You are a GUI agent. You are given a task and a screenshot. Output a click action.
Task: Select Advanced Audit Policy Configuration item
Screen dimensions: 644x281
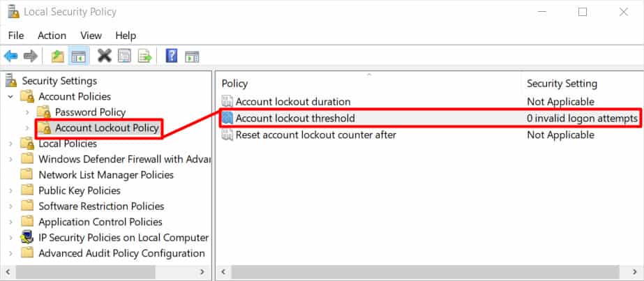click(121, 253)
